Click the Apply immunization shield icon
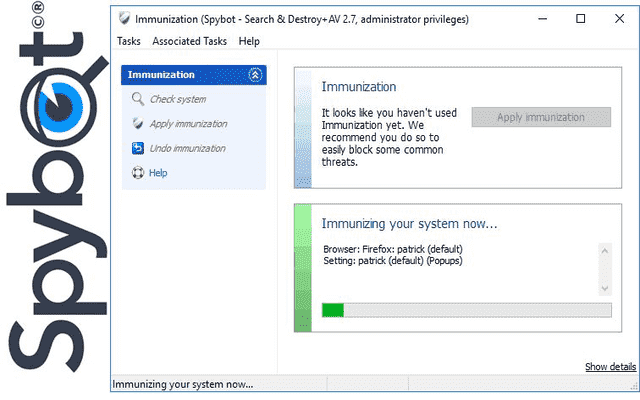Image resolution: width=640 pixels, height=400 pixels. pos(138,123)
